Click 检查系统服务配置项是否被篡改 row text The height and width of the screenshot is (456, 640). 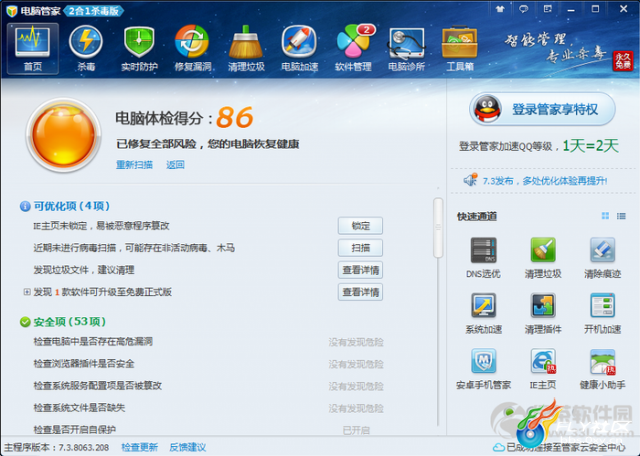coord(98,386)
